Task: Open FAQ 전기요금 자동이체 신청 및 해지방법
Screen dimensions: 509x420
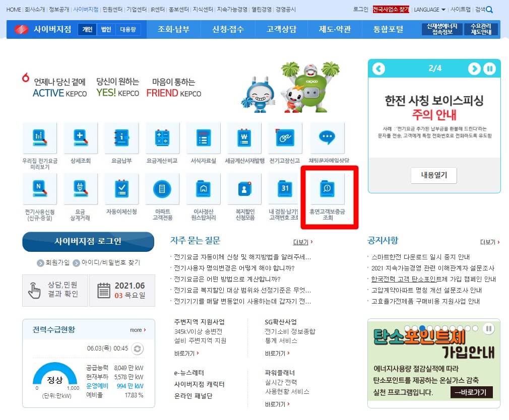Action: 242,257
